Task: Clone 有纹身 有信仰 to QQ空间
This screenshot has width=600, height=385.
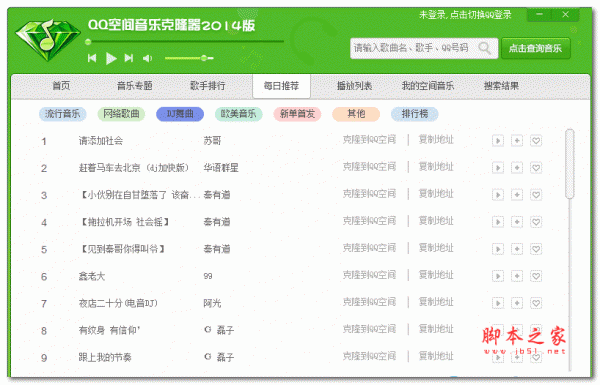Action: click(369, 329)
